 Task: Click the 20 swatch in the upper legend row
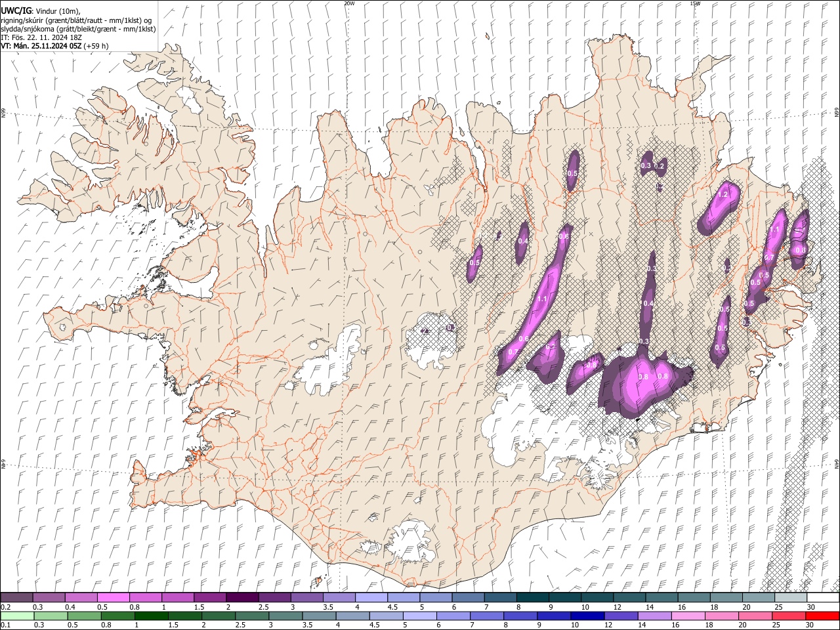tap(758, 597)
